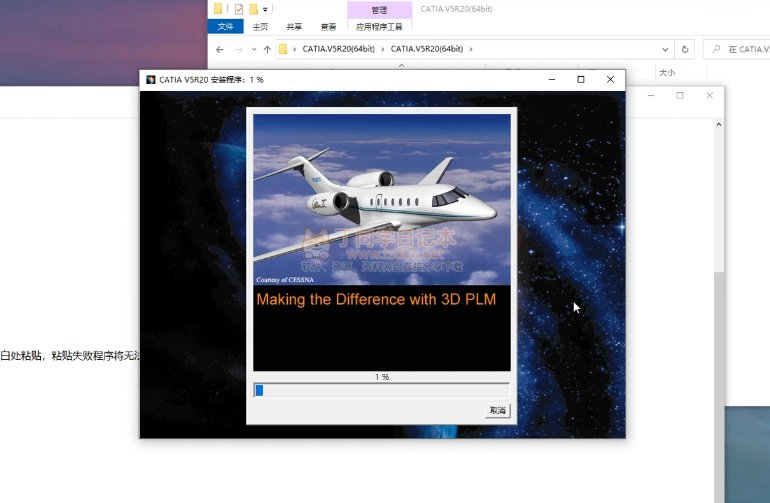This screenshot has height=503, width=770.
Task: Switch to the 主页 ribbon tab
Action: [260, 27]
